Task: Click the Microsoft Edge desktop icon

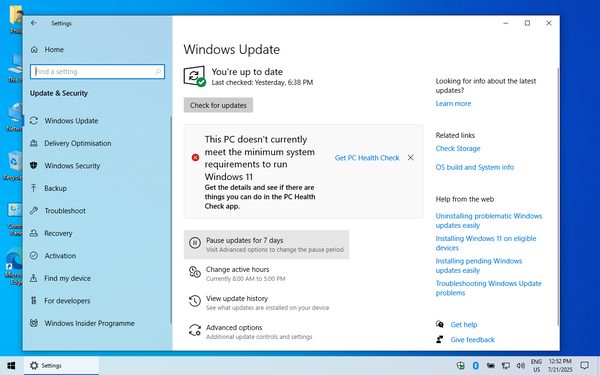Action: coord(14,267)
